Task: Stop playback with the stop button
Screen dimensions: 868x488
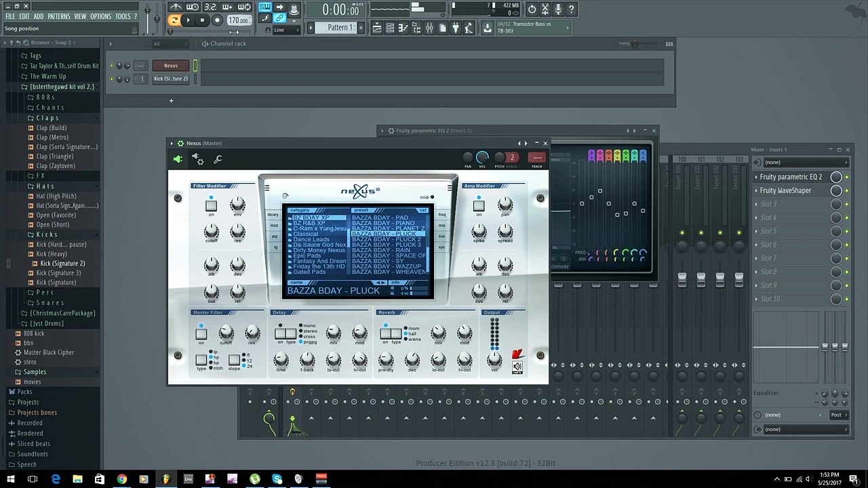Action: coord(202,20)
